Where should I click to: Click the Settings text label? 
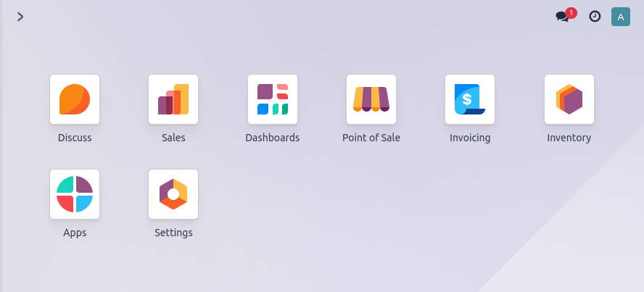173,233
